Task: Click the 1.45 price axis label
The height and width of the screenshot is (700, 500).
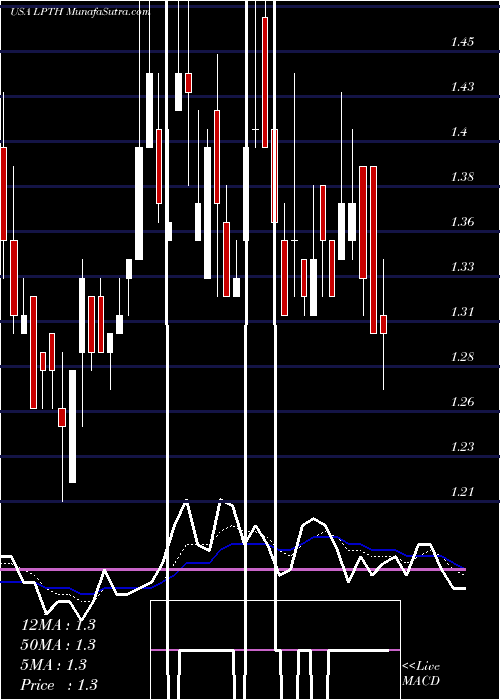Action: (462, 42)
